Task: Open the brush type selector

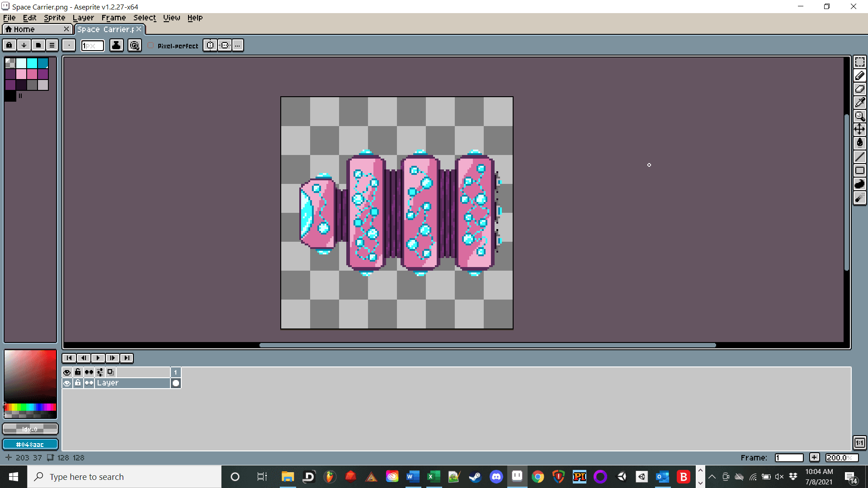Action: click(x=69, y=45)
